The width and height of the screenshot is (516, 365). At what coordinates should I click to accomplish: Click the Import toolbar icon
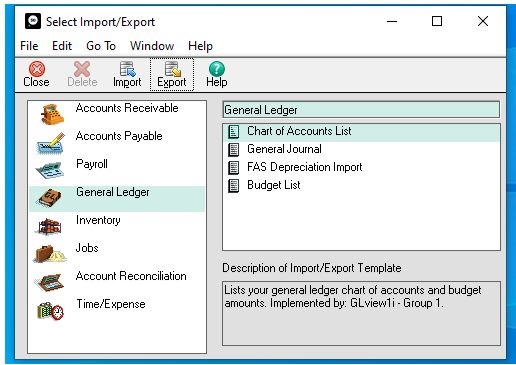pos(127,69)
